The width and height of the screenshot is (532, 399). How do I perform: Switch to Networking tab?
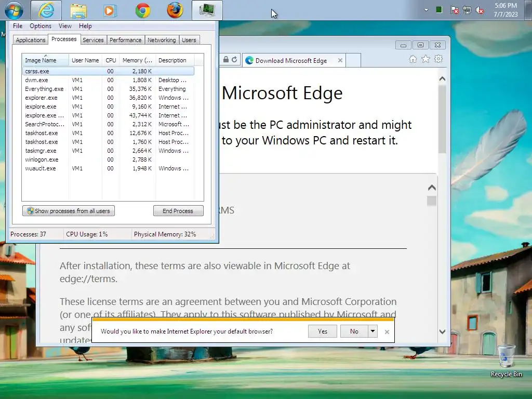point(162,40)
